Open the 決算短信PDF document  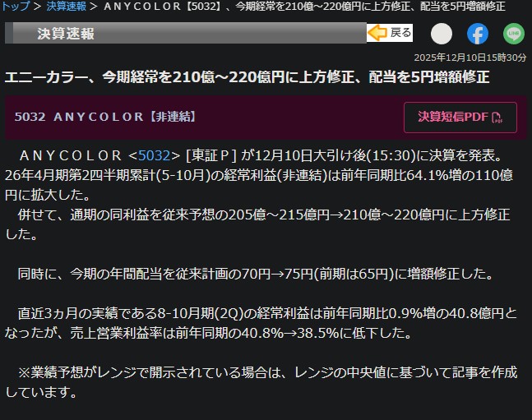(460, 117)
